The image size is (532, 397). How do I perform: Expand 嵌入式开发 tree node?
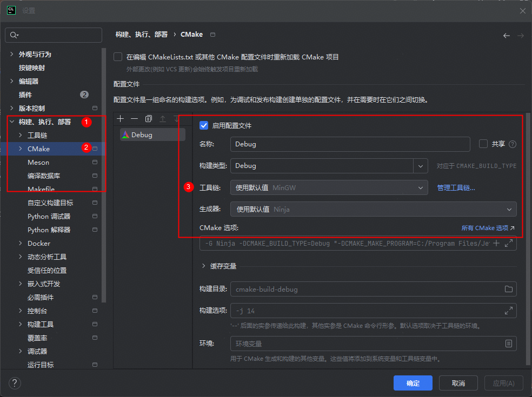(x=21, y=284)
